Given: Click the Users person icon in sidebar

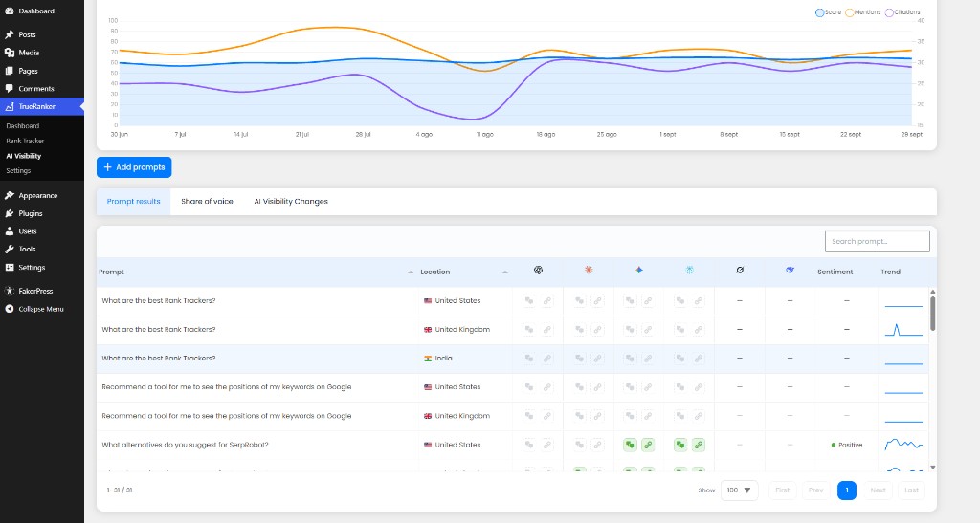Looking at the screenshot, I should coord(10,231).
